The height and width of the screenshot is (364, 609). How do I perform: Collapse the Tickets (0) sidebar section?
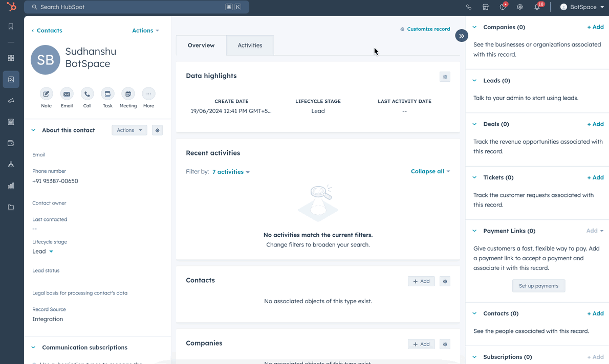(x=474, y=177)
